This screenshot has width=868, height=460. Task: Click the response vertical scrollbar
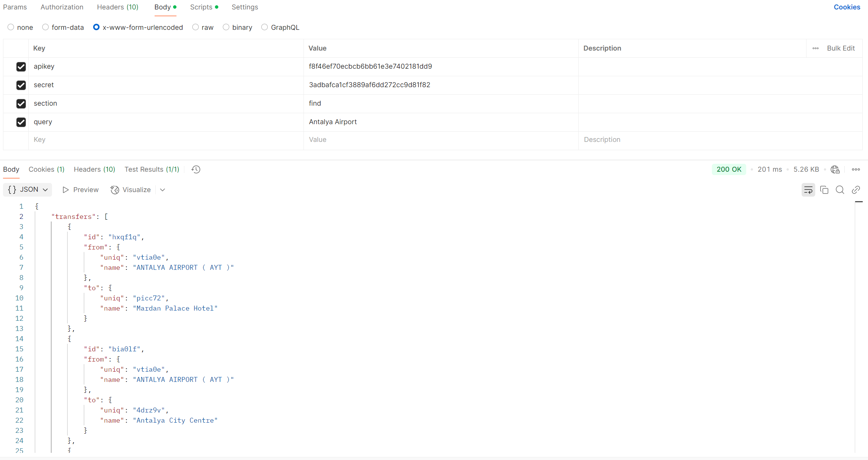click(859, 325)
